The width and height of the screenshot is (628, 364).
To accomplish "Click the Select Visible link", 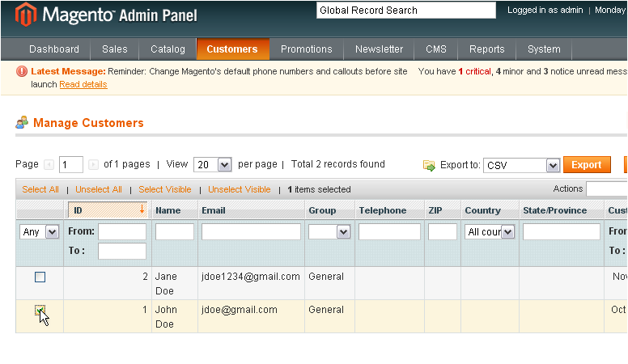I will click(165, 189).
